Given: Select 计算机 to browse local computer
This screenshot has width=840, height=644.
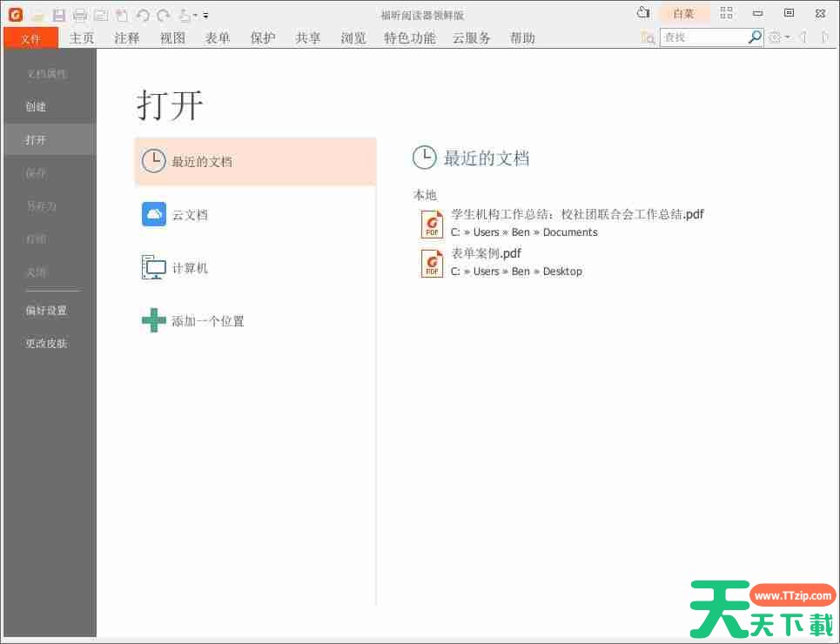Looking at the screenshot, I should [x=190, y=268].
